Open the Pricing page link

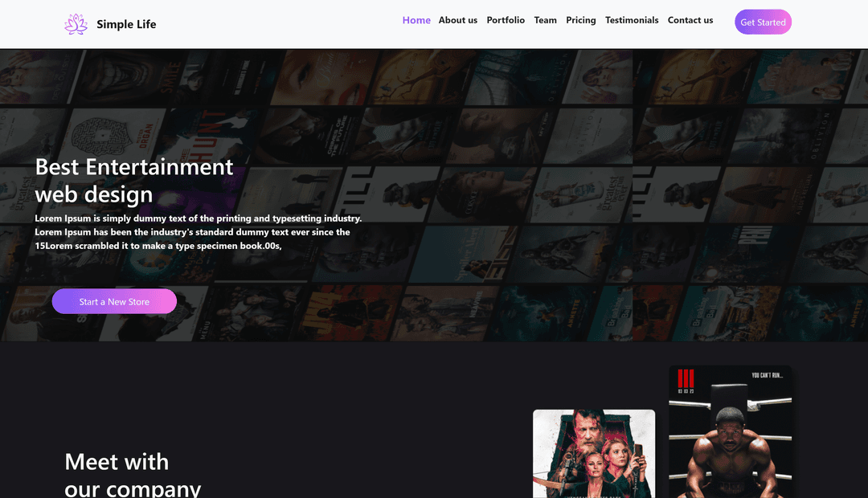pos(581,20)
